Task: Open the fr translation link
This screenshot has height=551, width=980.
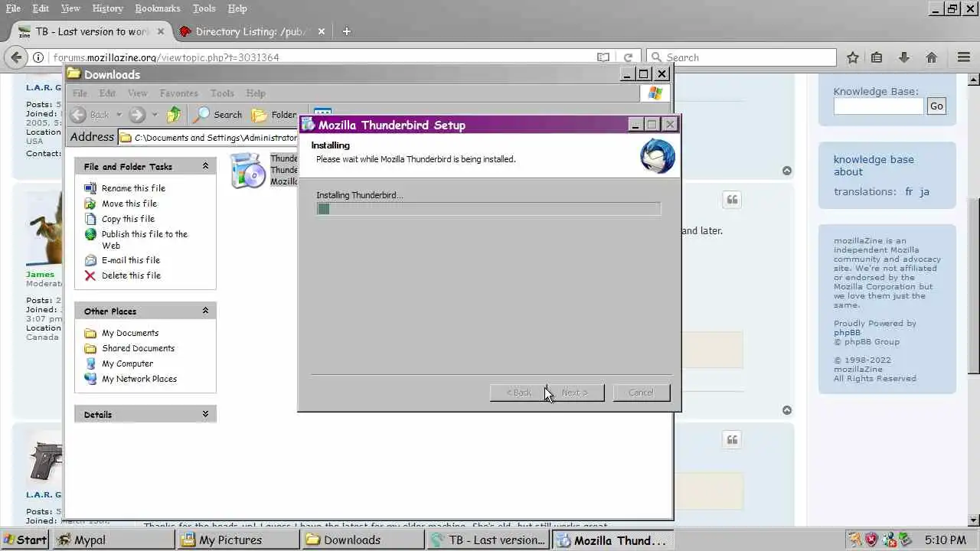Action: (909, 192)
